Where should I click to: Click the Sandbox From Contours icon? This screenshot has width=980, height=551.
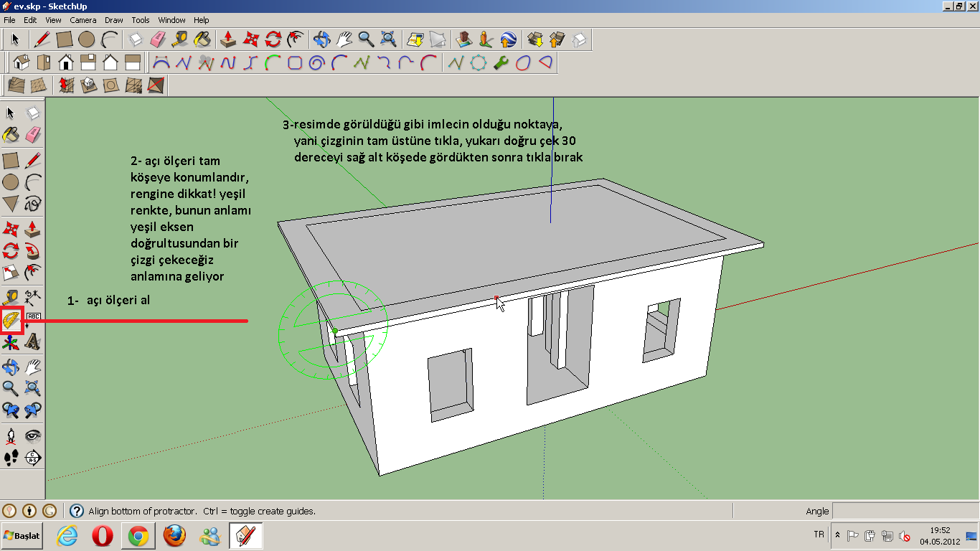coord(16,85)
